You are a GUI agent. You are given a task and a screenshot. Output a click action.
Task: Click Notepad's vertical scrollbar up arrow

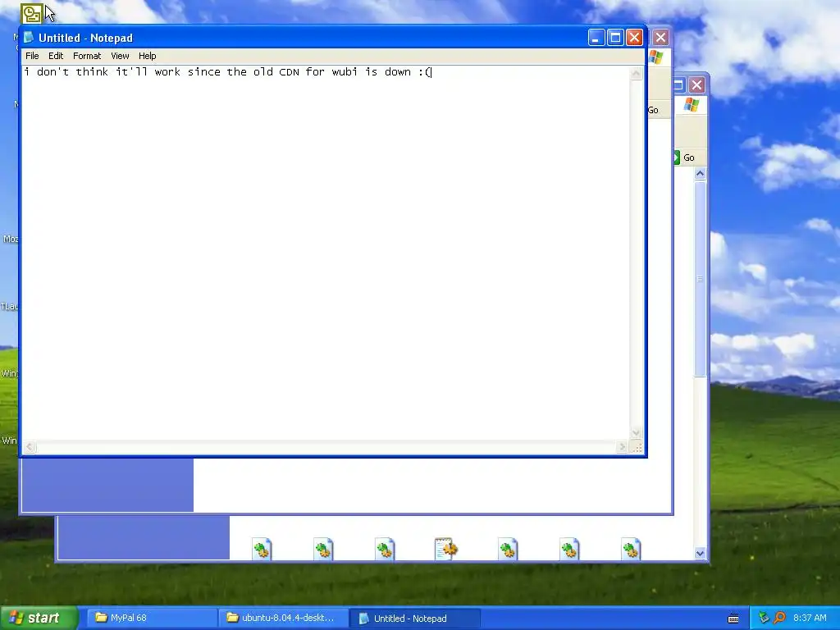[637, 73]
